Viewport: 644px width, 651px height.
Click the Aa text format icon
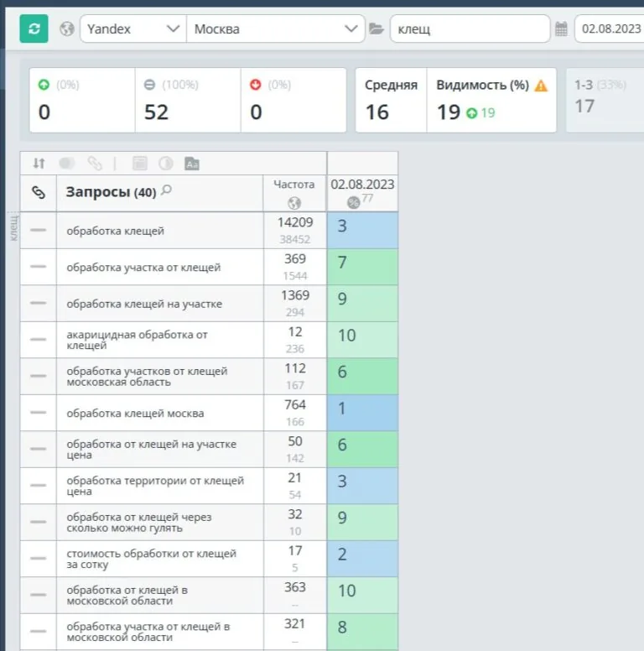[x=192, y=164]
